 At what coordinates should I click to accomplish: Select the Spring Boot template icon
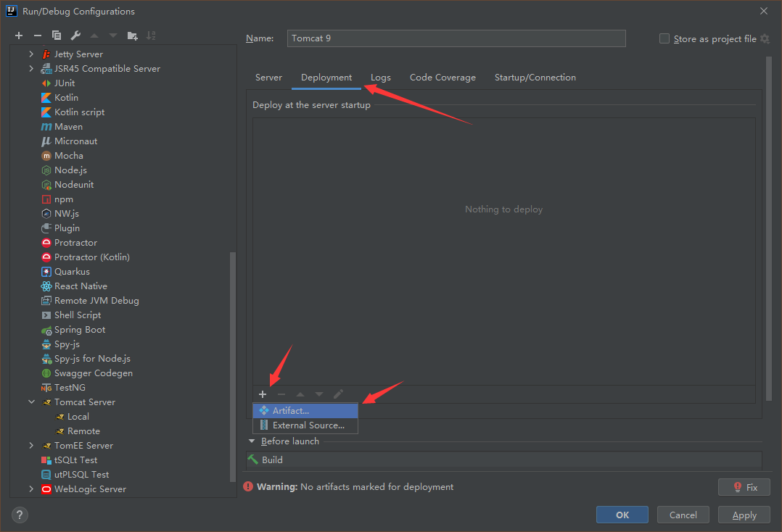click(x=46, y=330)
